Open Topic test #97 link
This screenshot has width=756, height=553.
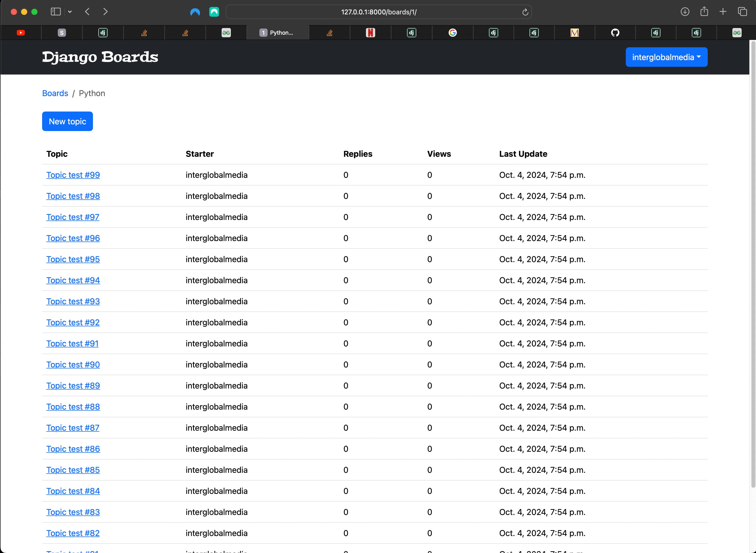pos(73,217)
